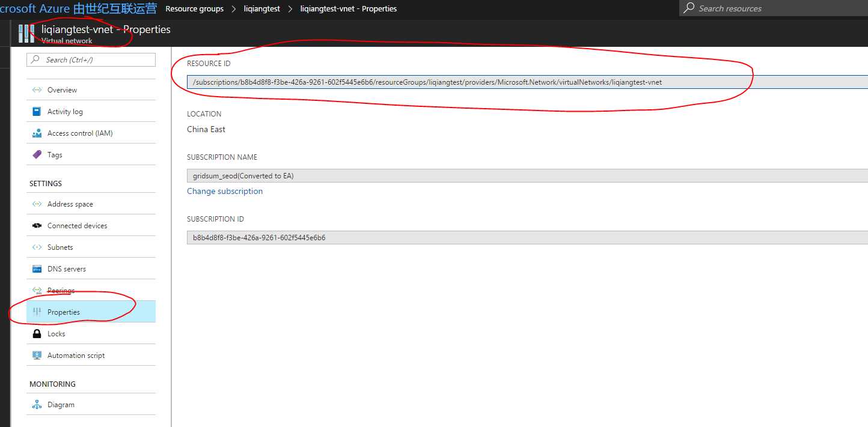Screen dimensions: 868x427
Task: Click the SUBSCRIPTION NAME label
Action: click(x=222, y=157)
